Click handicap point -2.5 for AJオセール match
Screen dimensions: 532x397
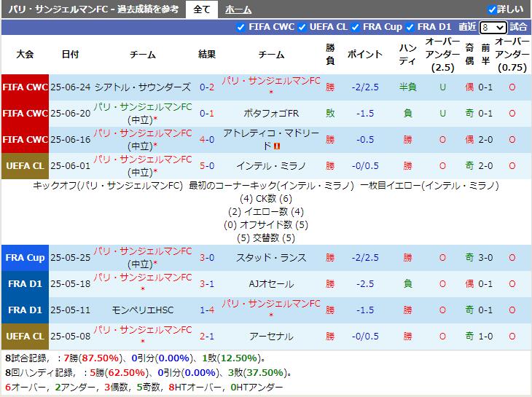click(365, 284)
